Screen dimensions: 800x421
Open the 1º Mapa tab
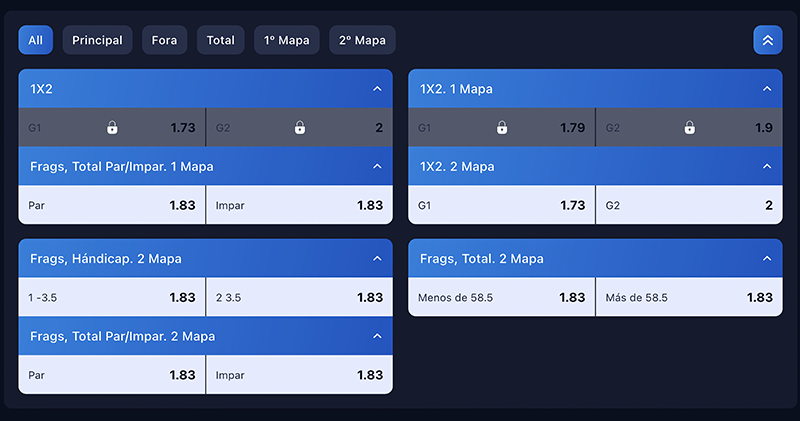pyautogui.click(x=286, y=40)
